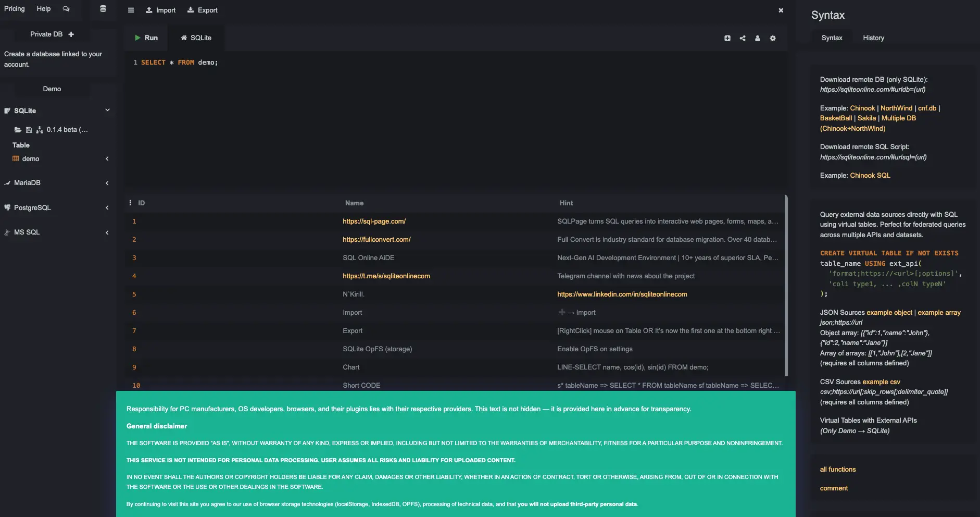Click the save disk icon under SQLite
Viewport: 980px width, 517px height.
(x=29, y=130)
